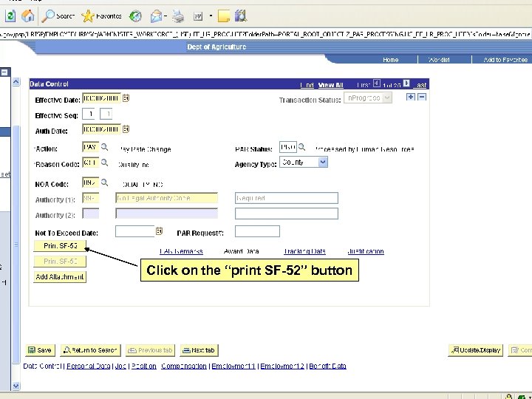Image resolution: width=532 pixels, height=399 pixels.
Task: Open the Edit icon dropdown arrow
Action: point(211,16)
